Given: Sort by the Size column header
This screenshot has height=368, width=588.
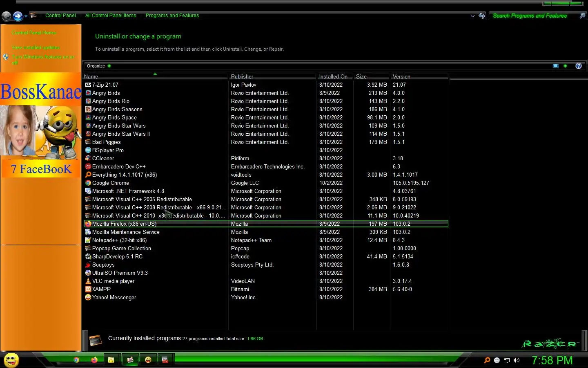Looking at the screenshot, I should (x=372, y=76).
